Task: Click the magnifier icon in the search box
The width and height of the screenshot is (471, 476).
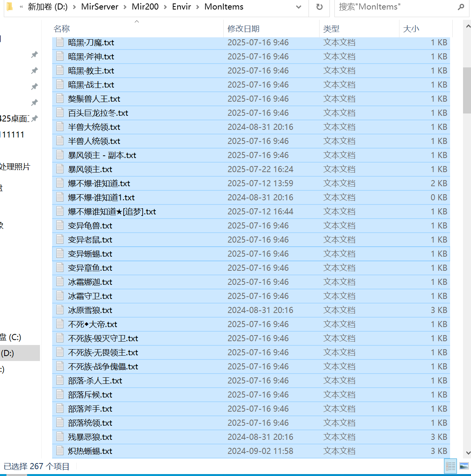Action: [461, 7]
